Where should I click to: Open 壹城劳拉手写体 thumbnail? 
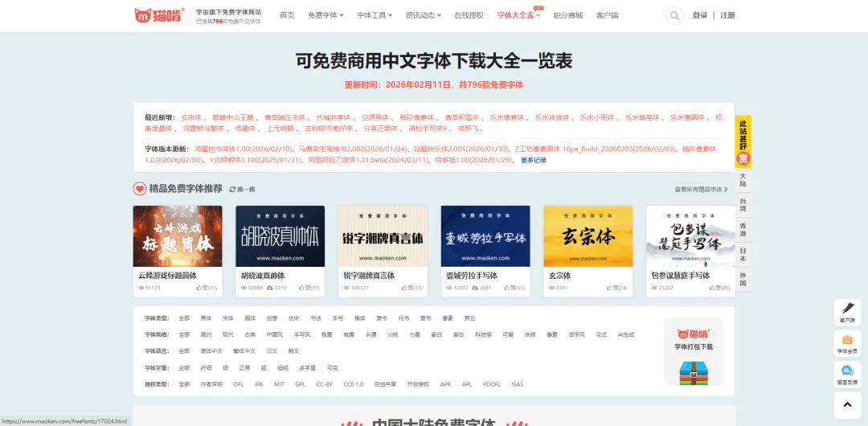click(x=485, y=236)
